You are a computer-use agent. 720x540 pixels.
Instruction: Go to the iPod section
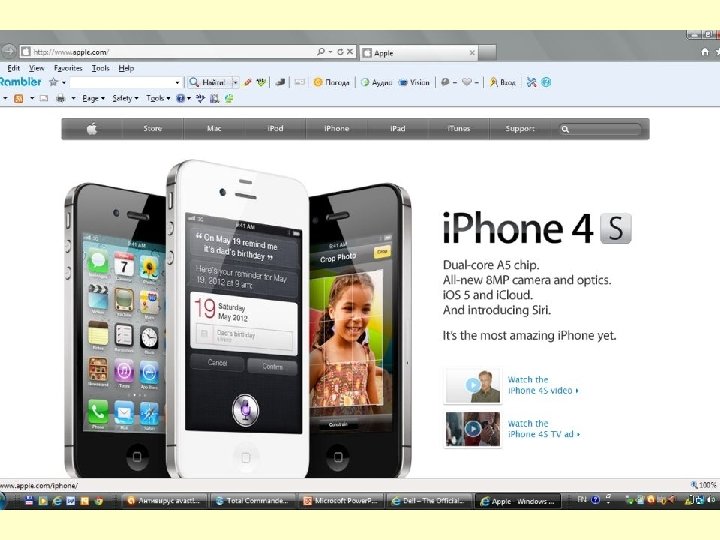point(275,129)
